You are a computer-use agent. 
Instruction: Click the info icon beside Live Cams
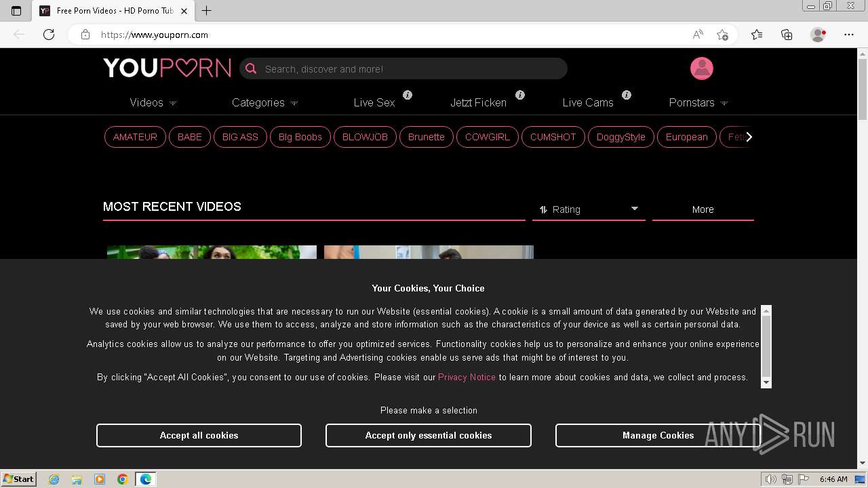coord(627,95)
